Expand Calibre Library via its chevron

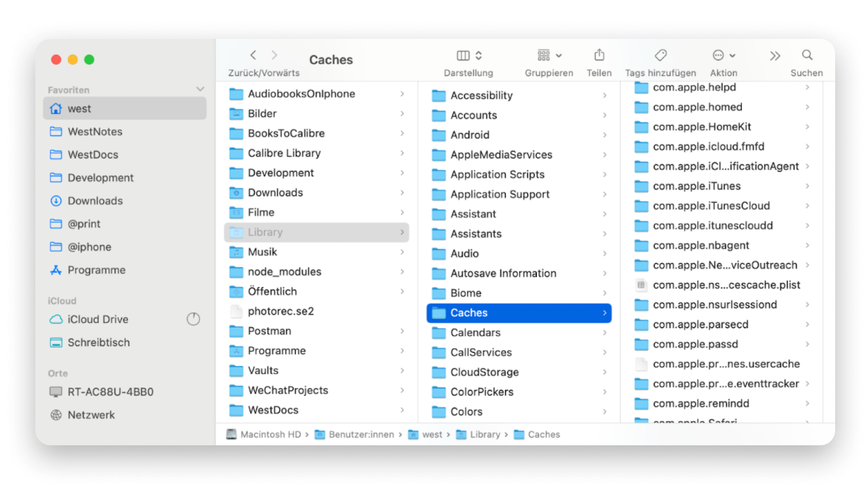click(x=402, y=153)
